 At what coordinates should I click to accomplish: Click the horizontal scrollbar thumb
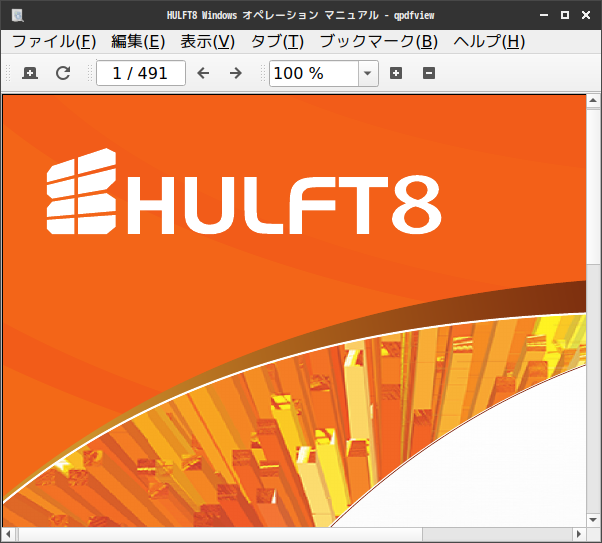tap(221, 534)
